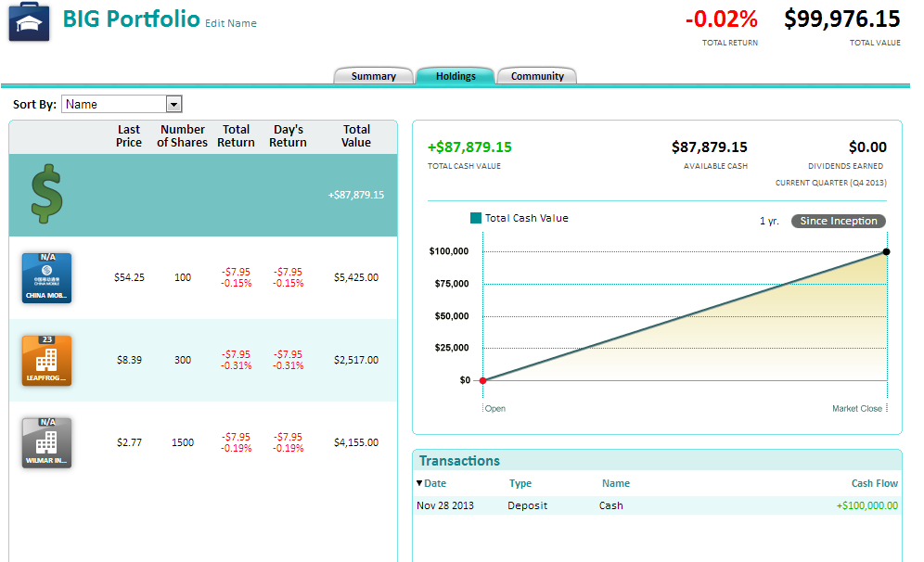Open the Wilmar stock icon
This screenshot has height=562, width=924.
pos(46,442)
